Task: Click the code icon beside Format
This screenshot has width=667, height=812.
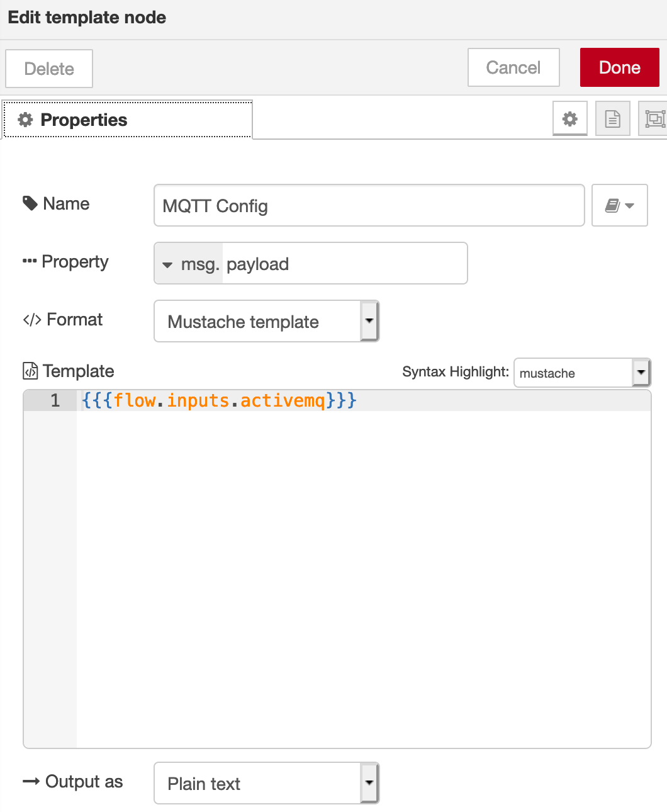Action: (x=31, y=320)
